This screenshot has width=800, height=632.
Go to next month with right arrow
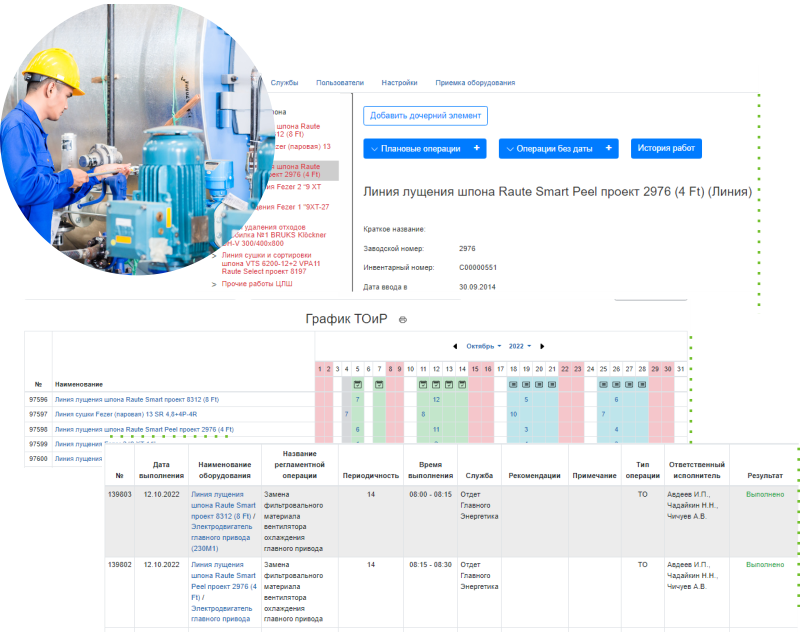point(542,346)
